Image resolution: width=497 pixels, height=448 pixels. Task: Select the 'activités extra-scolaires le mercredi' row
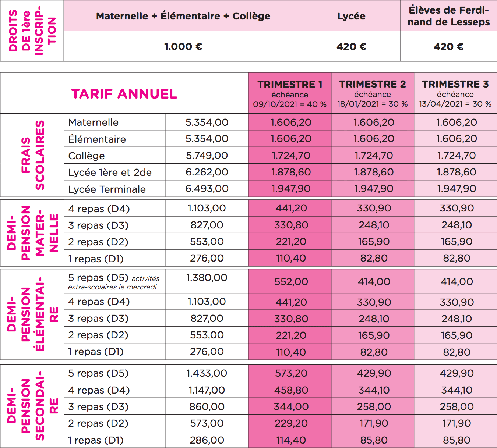(x=114, y=282)
